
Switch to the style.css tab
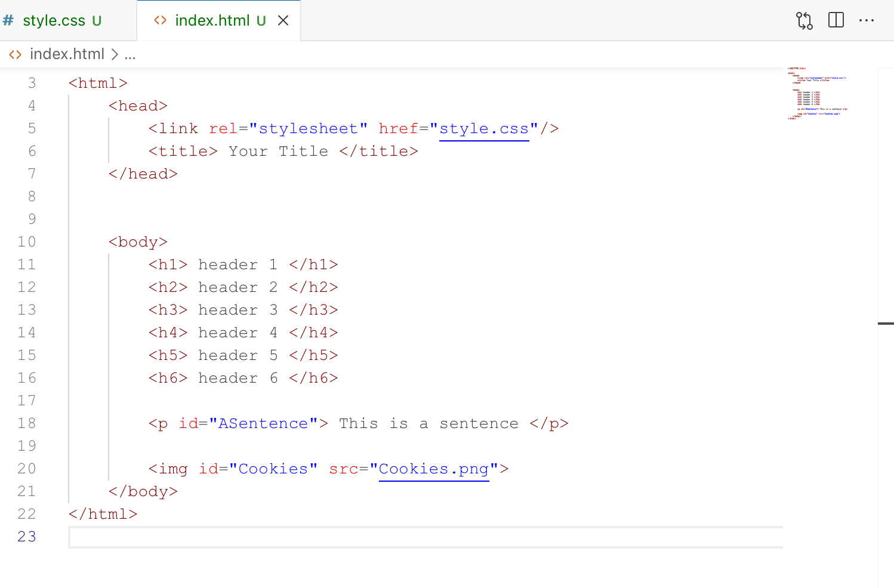[54, 20]
